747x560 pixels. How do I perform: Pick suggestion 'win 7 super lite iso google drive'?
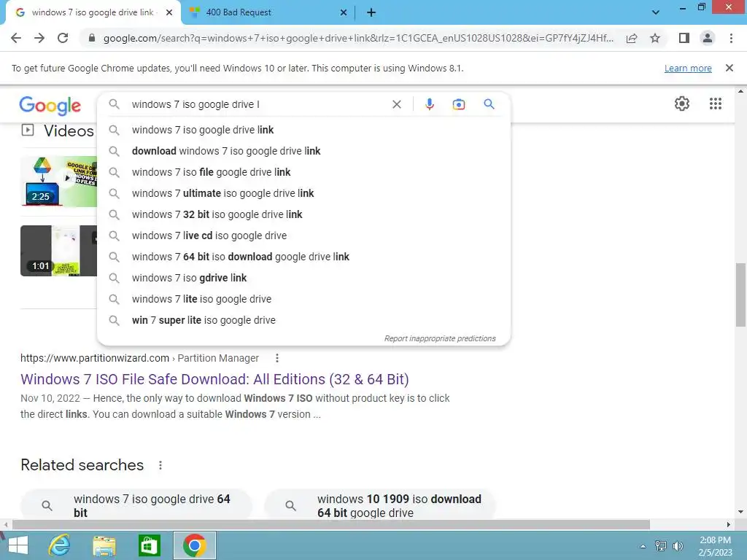pyautogui.click(x=303, y=320)
